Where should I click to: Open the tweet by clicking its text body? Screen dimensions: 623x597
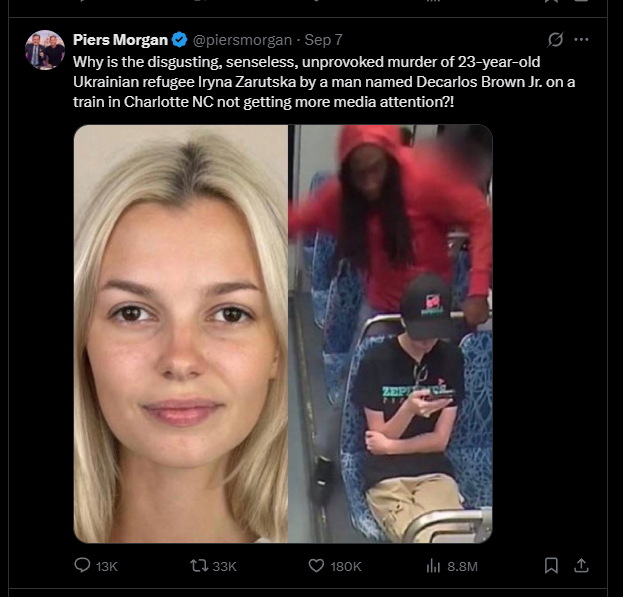click(324, 82)
